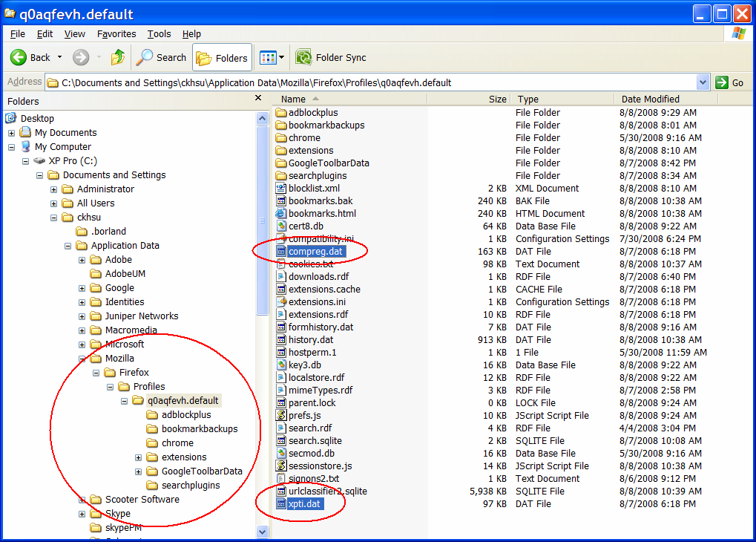Open the Views icon menu
The width and height of the screenshot is (756, 542).
(x=268, y=58)
